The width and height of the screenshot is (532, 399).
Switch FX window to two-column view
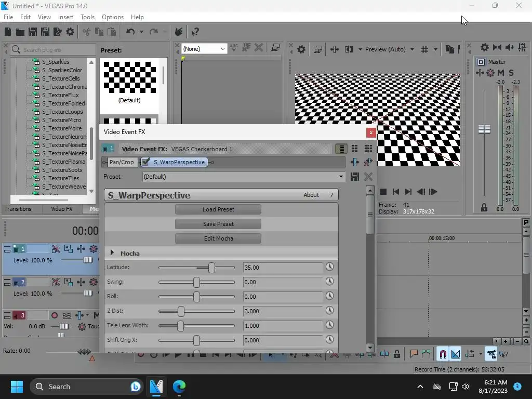pyautogui.click(x=354, y=149)
